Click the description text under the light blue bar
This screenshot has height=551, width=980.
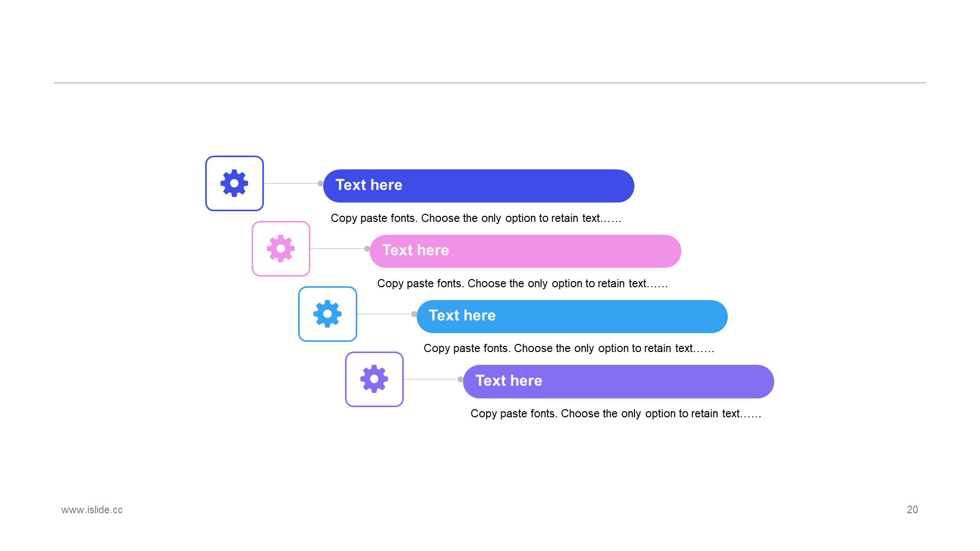click(x=569, y=348)
